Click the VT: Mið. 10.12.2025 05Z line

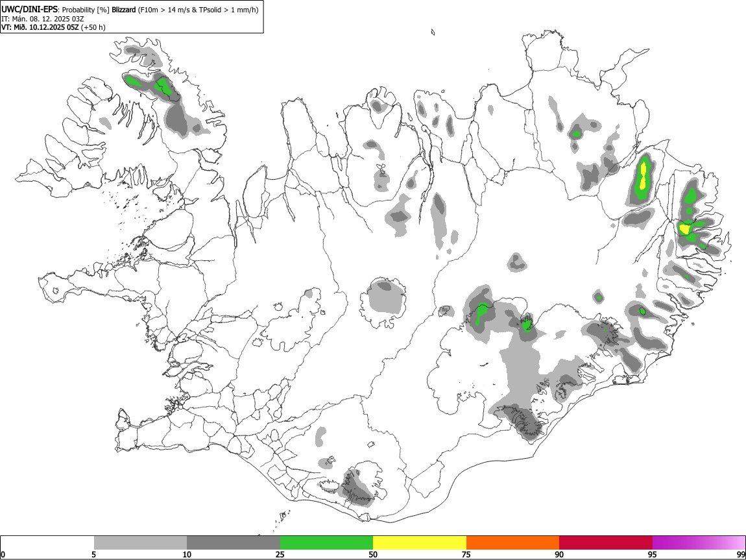tap(40, 27)
